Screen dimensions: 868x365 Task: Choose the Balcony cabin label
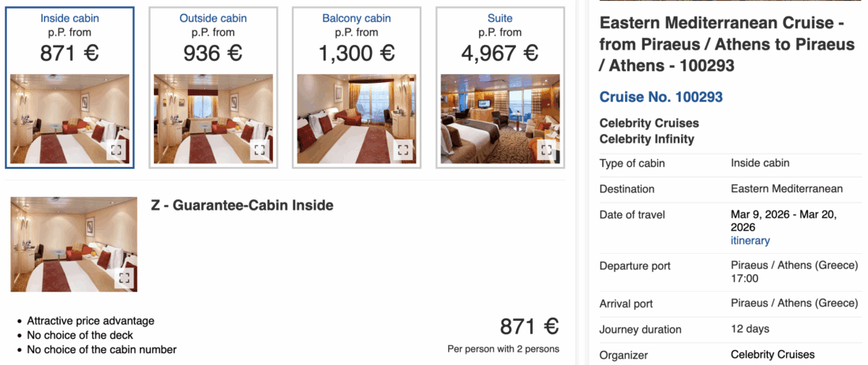357,17
